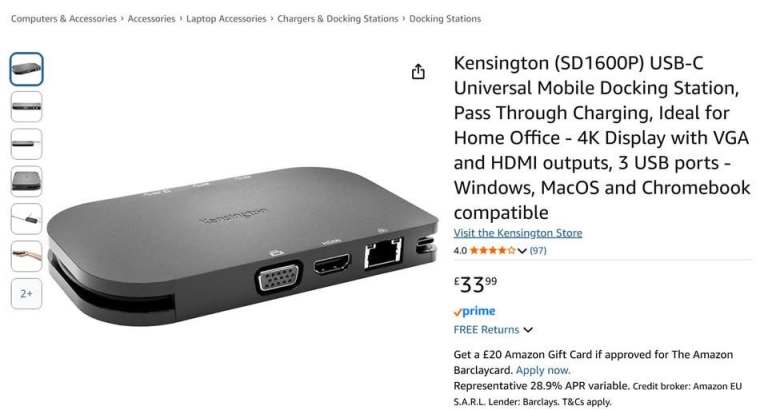Click the Apply now link for Barclaycard
Image resolution: width=768 pixels, height=410 pixels.
pos(543,370)
